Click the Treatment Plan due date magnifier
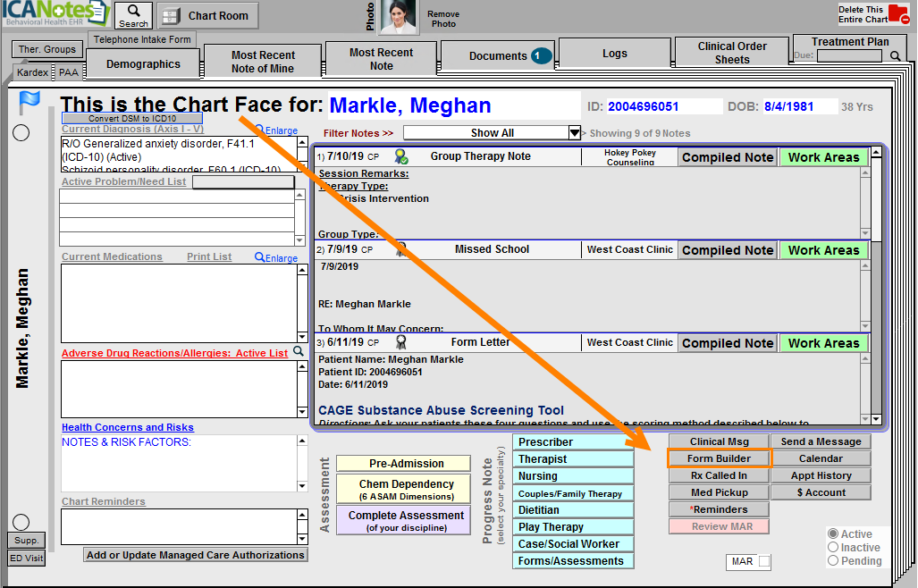The height and width of the screenshot is (588, 918). [896, 56]
